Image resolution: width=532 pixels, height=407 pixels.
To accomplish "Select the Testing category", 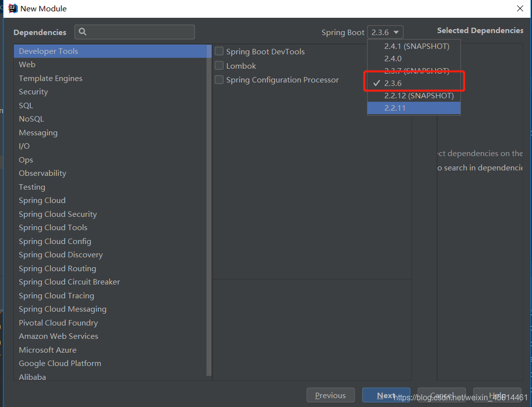I will click(x=110, y=187).
